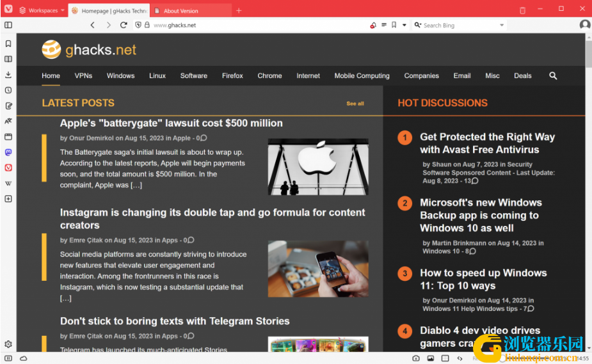Screen dimensions: 592x364
Task: Capture the page with the camera icon
Action: 416,358
